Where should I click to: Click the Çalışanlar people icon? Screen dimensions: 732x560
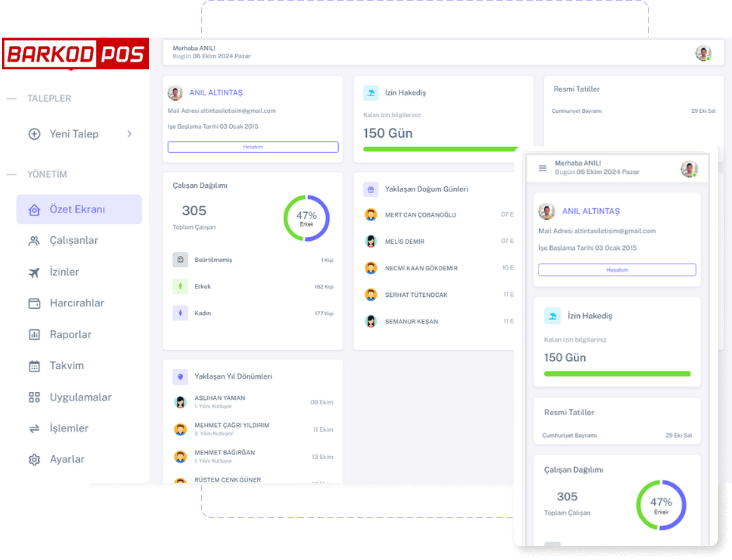[x=34, y=241]
